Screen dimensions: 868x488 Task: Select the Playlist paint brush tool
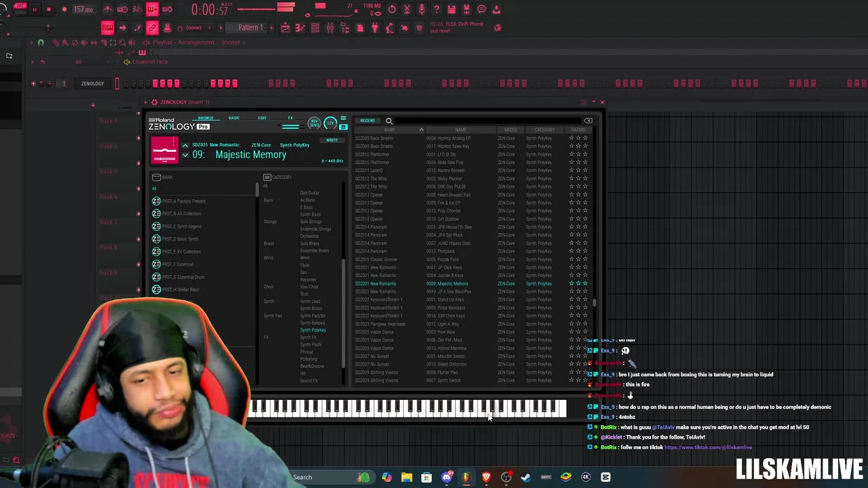click(x=66, y=42)
